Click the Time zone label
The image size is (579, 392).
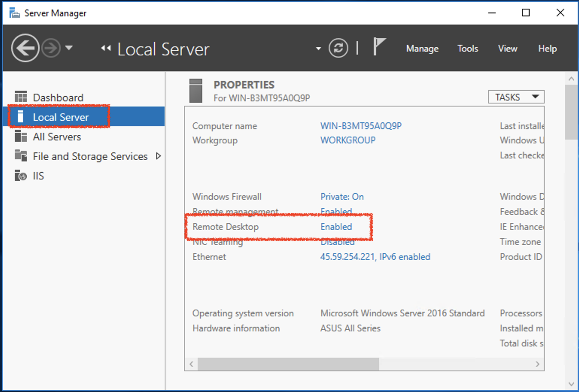pyautogui.click(x=520, y=242)
